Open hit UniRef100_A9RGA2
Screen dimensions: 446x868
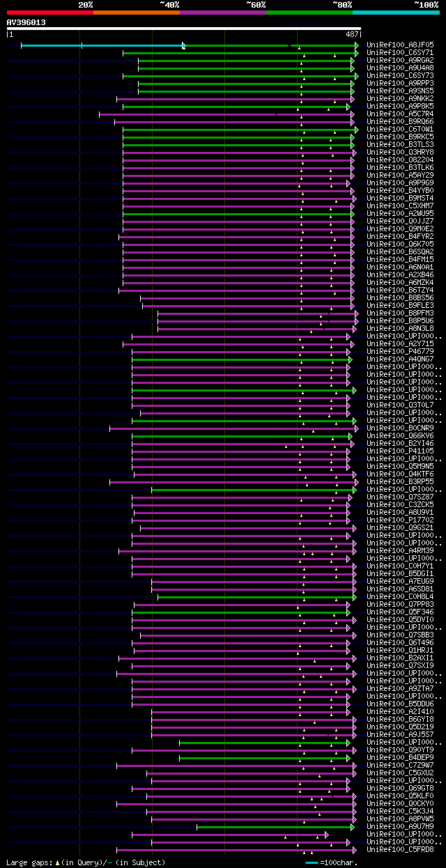click(x=401, y=61)
